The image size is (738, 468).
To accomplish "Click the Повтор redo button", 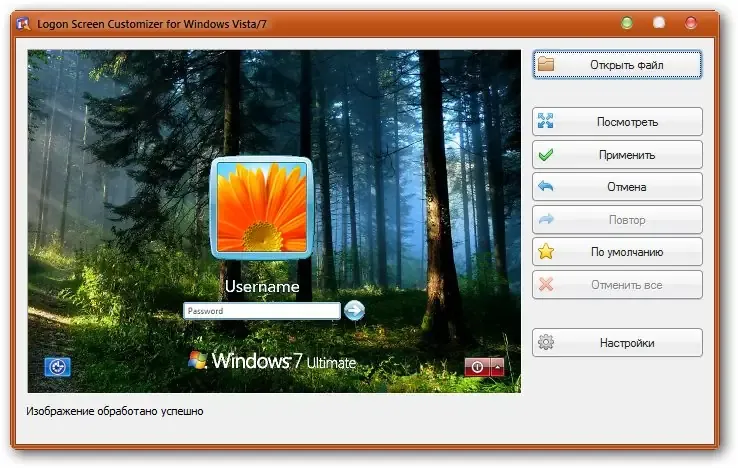I will [x=617, y=219].
